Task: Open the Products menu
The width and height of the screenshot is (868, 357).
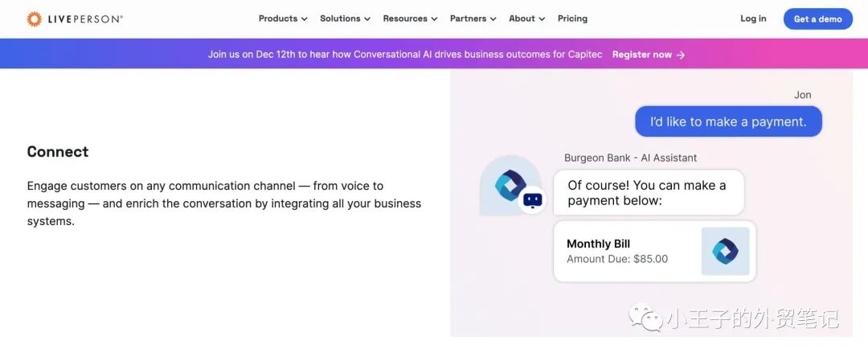Action: tap(283, 18)
